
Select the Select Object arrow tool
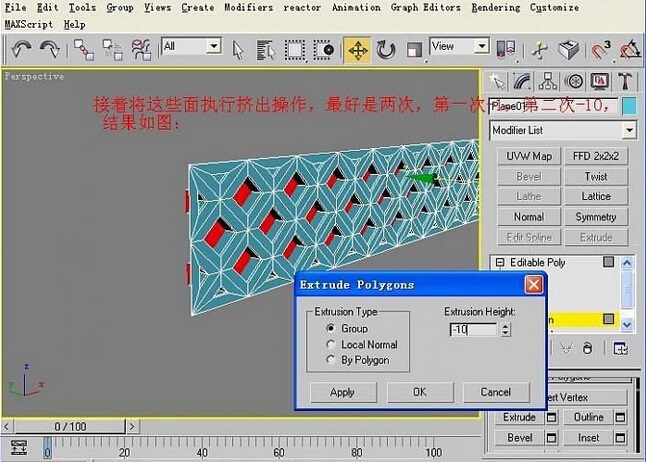coord(238,50)
